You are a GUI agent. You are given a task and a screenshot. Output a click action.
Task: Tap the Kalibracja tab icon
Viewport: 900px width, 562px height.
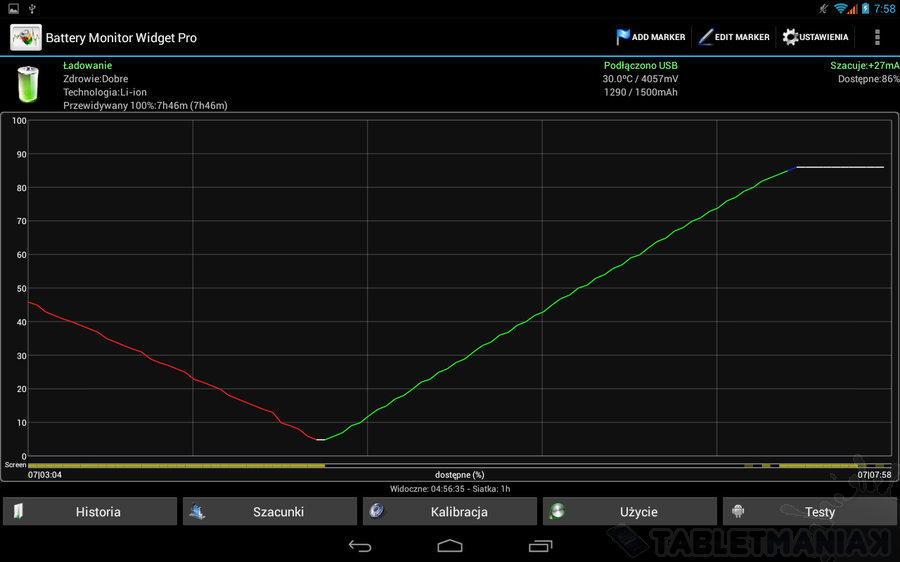[377, 510]
